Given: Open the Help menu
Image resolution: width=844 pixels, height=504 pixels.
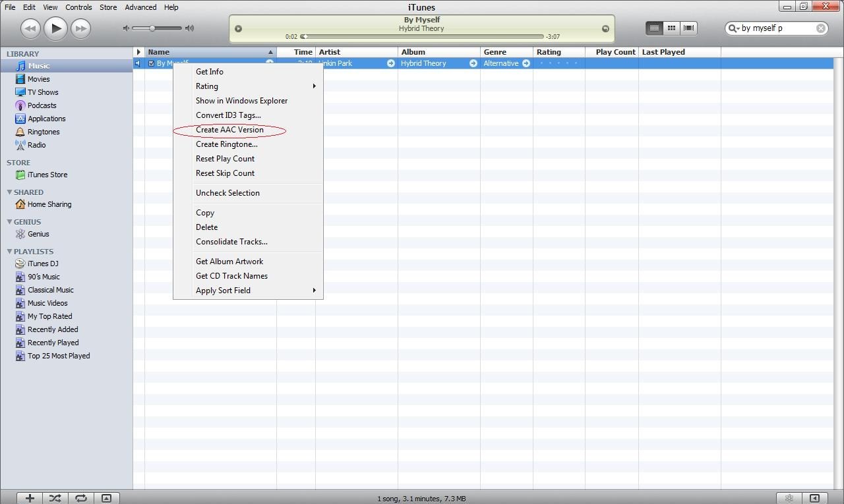Looking at the screenshot, I should (171, 7).
